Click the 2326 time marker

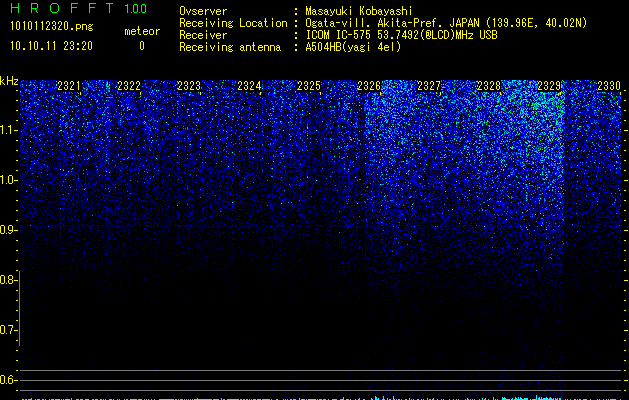369,85
